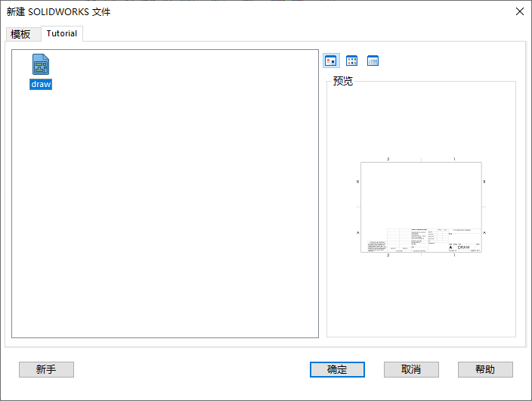Switch to list view icon
Screen dimensions: 532x401
(351, 61)
